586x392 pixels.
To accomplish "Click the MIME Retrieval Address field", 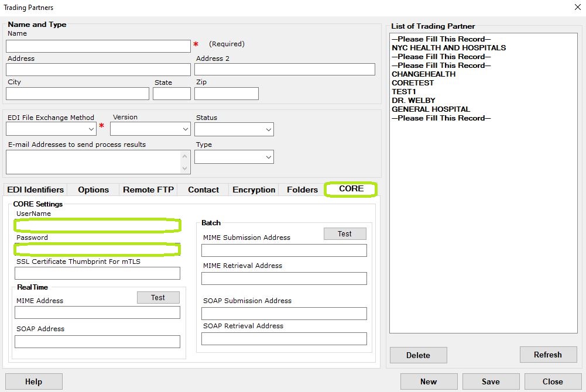I will coord(284,278).
